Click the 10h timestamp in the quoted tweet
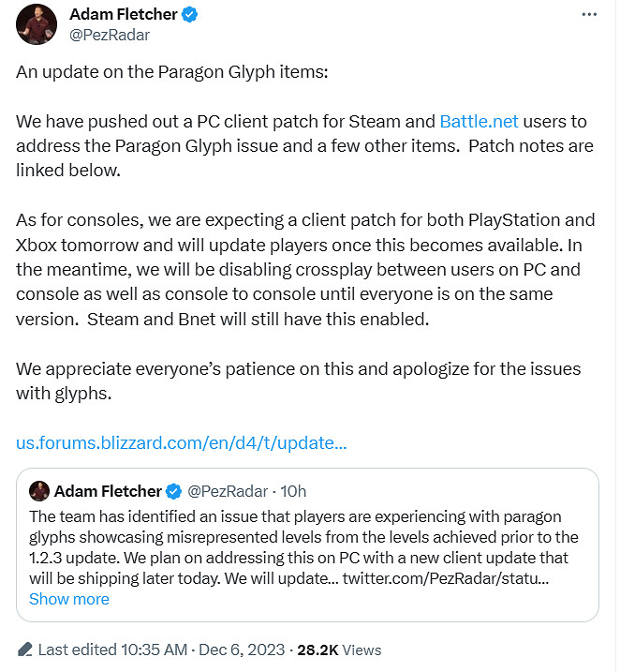This screenshot has width=620, height=672. [293, 491]
